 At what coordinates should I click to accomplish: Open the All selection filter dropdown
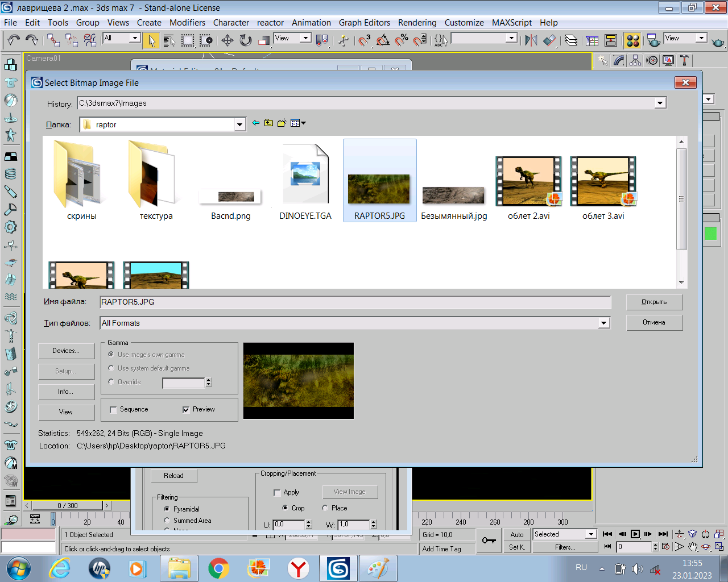pos(135,38)
